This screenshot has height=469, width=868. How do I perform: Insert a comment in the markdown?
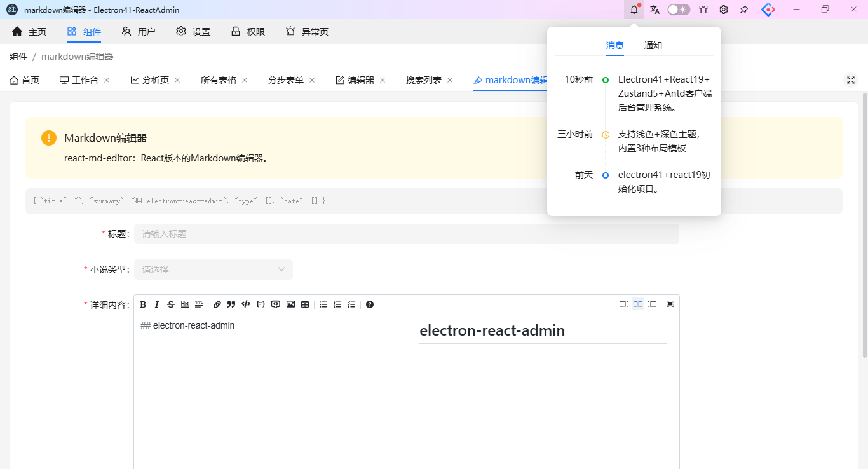pyautogui.click(x=276, y=304)
